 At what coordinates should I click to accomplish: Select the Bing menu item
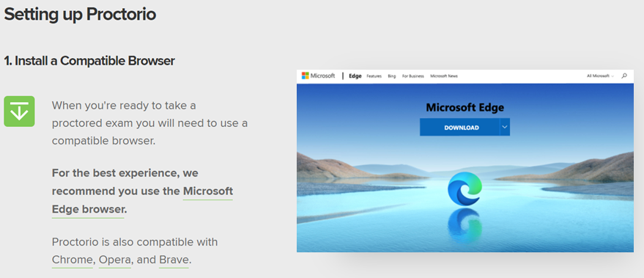tap(392, 76)
